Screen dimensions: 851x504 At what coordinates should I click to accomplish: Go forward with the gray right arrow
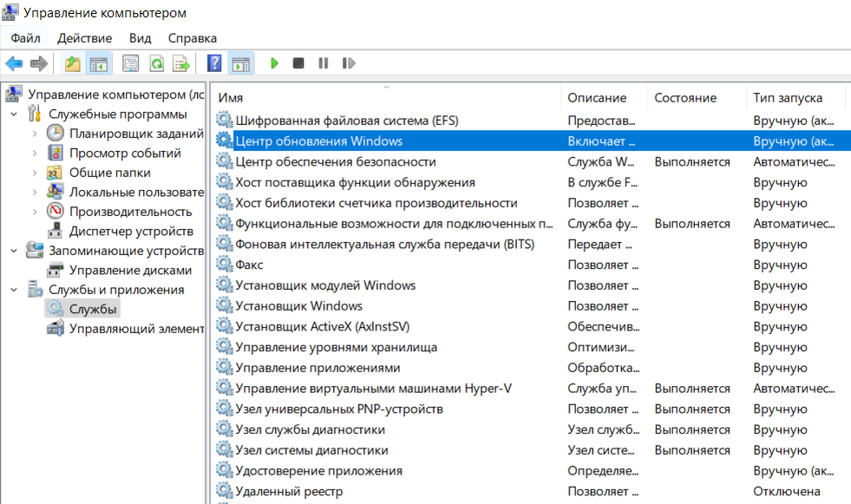(x=38, y=63)
